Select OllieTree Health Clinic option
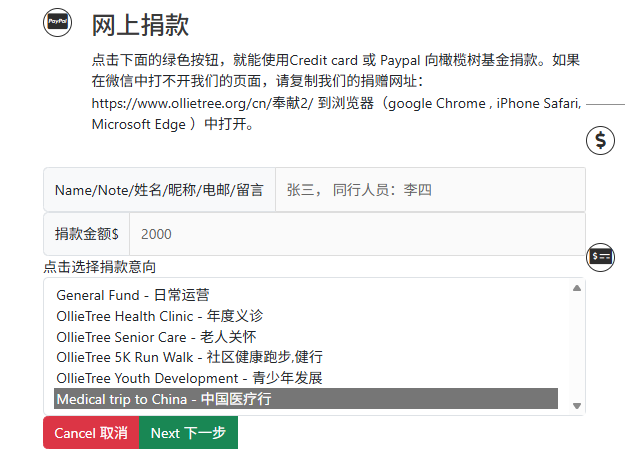Screen dimensions: 625x454 point(160,316)
